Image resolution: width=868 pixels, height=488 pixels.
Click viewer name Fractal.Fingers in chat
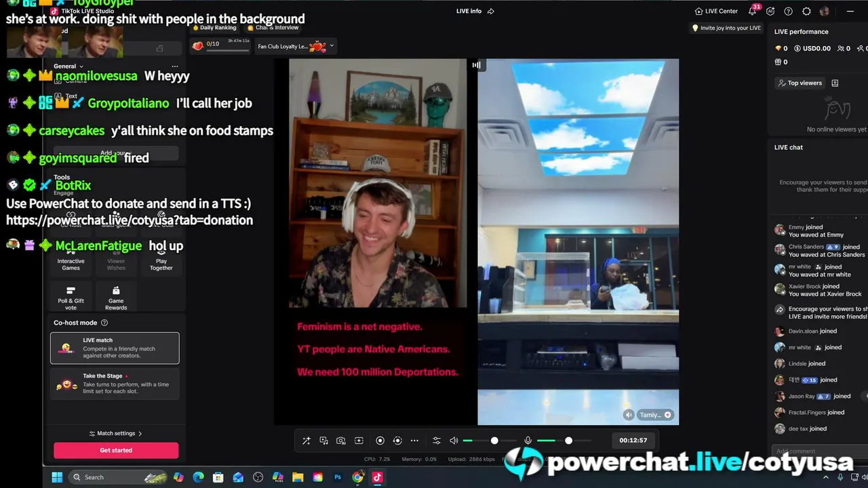[x=807, y=412]
